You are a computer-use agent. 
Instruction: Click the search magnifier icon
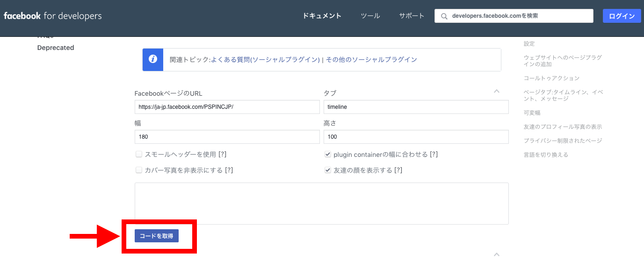(443, 16)
